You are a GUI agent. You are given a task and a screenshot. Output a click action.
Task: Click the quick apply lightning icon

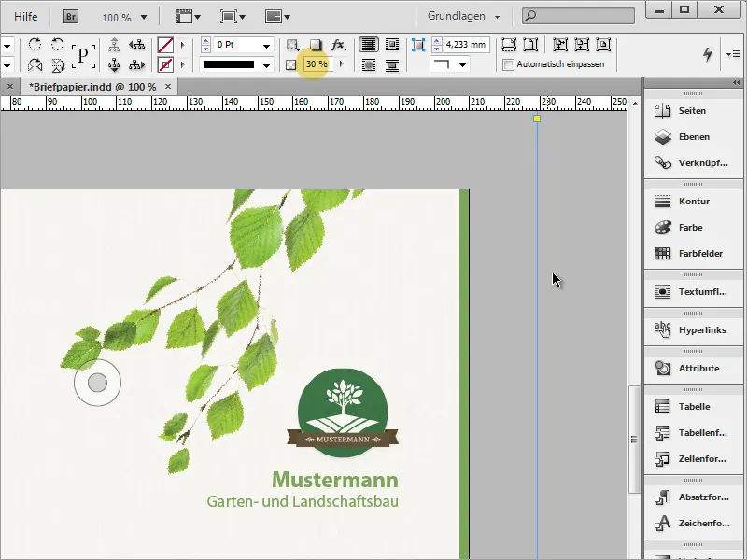pos(708,54)
